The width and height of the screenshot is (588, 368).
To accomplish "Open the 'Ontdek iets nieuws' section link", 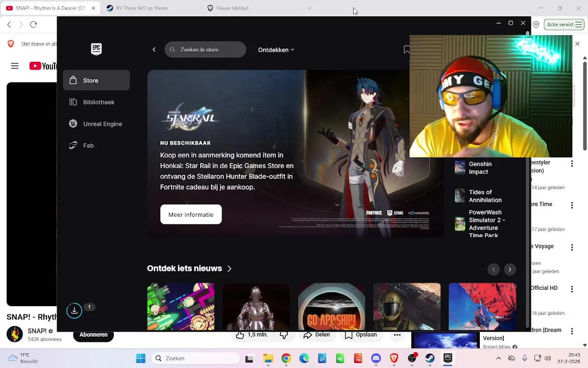I will 189,268.
